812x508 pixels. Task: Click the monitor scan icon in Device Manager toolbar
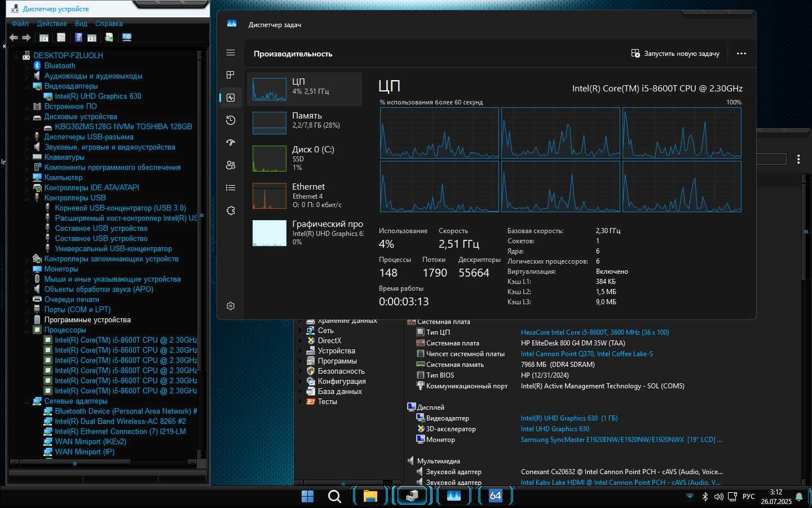coord(127,38)
